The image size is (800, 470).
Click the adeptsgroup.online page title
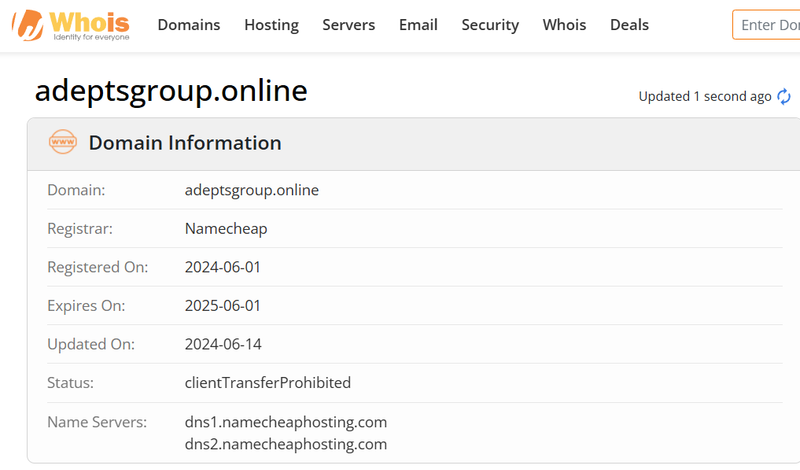171,91
